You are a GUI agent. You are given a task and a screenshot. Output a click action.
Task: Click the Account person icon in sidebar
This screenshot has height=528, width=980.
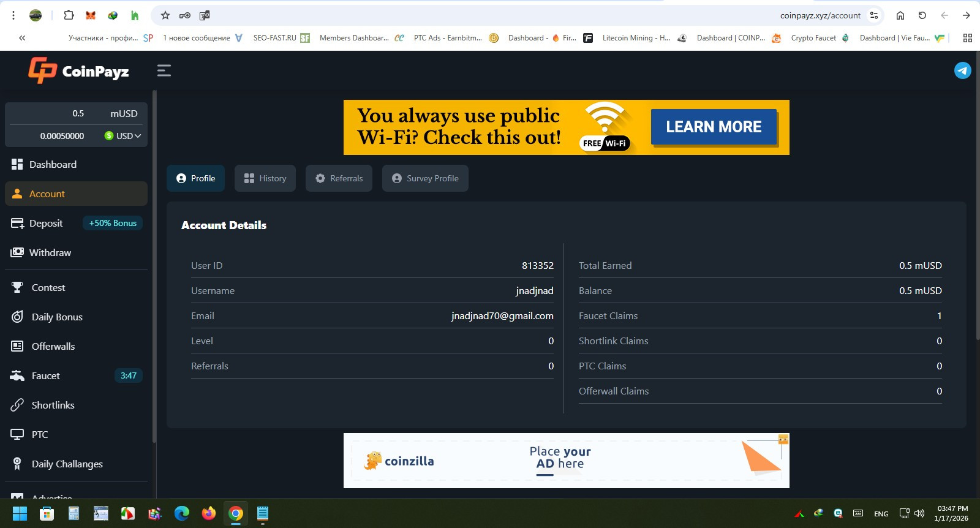[x=17, y=194]
